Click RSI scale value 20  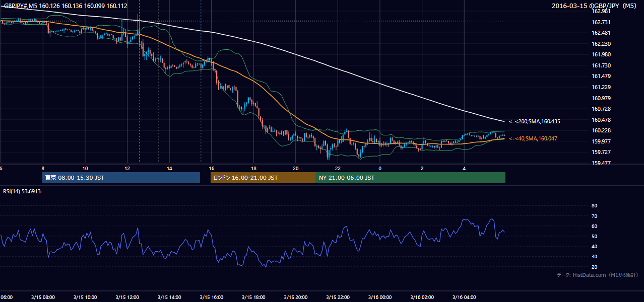(594, 267)
